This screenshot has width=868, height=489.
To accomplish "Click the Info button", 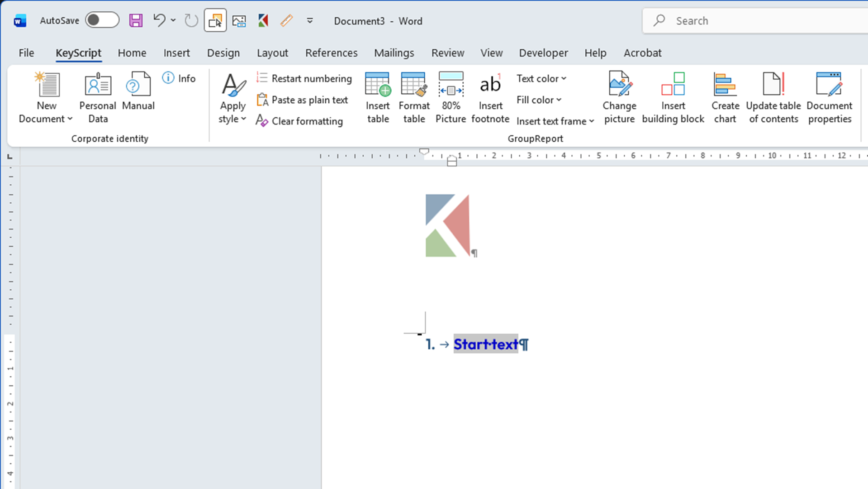I will (x=179, y=78).
